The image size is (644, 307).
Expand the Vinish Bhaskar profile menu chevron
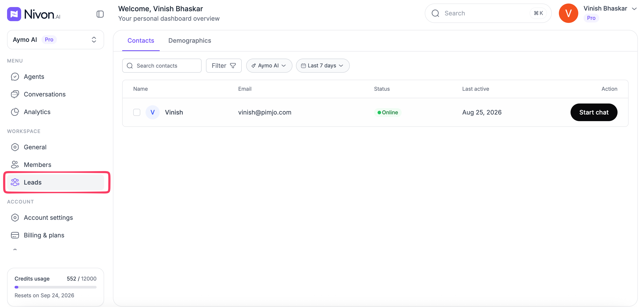pyautogui.click(x=634, y=9)
